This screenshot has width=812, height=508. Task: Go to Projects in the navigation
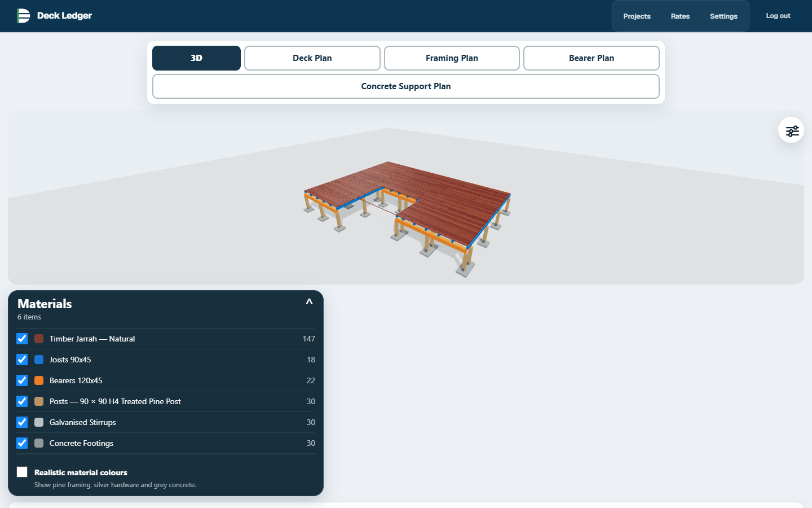637,16
